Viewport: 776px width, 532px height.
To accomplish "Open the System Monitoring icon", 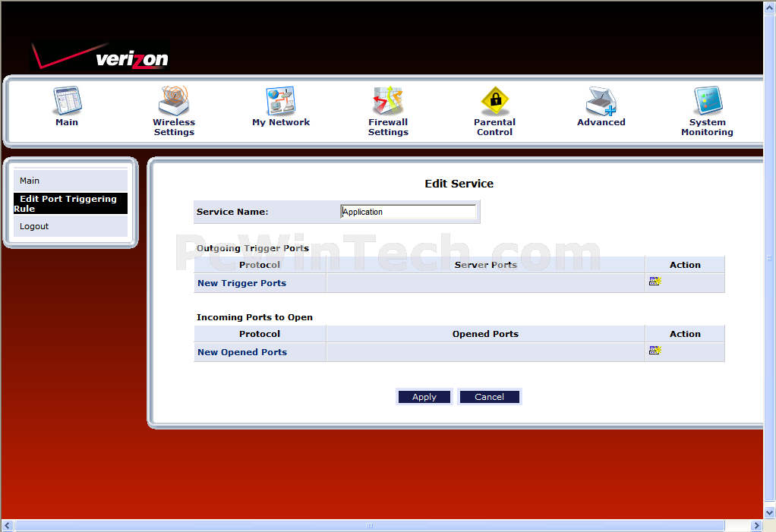I will click(707, 101).
